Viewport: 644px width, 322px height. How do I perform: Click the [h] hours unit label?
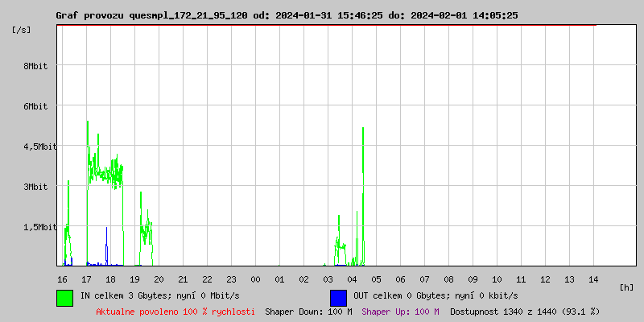tap(626, 287)
